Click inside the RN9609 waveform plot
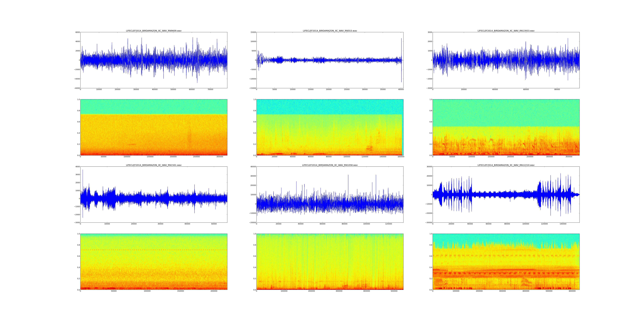 153,60
